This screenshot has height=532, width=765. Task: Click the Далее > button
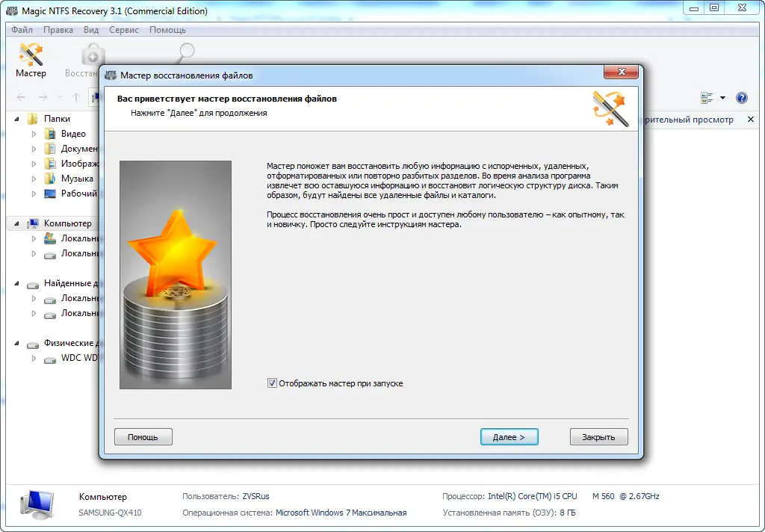(x=509, y=437)
